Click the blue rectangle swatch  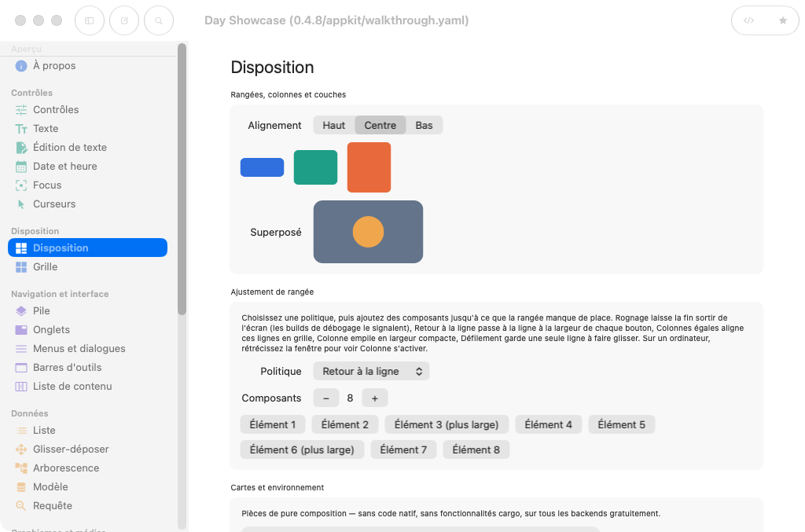pyautogui.click(x=263, y=167)
